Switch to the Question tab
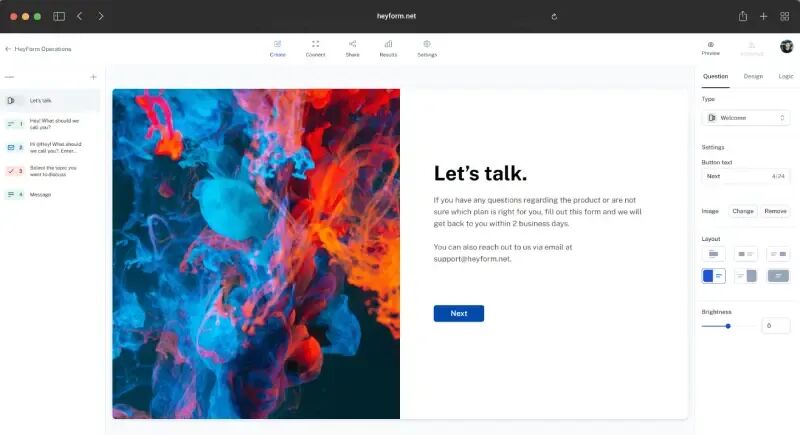The height and width of the screenshot is (435, 800). 715,76
